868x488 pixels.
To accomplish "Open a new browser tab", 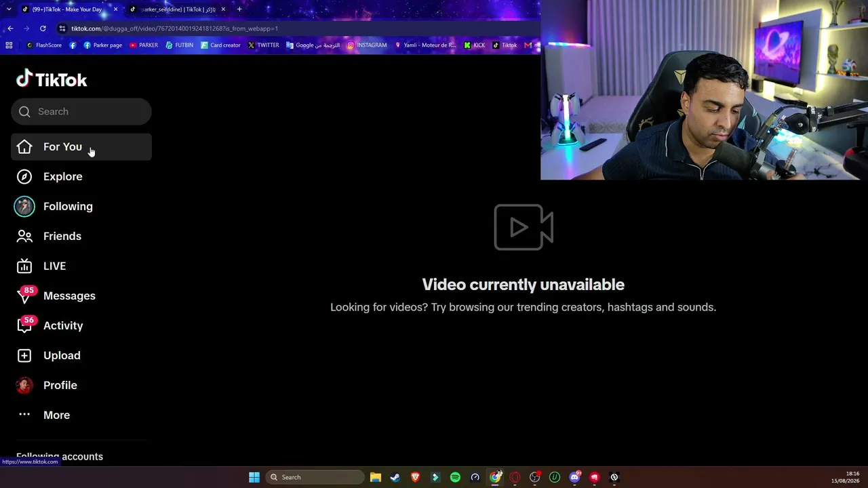I will 239,9.
